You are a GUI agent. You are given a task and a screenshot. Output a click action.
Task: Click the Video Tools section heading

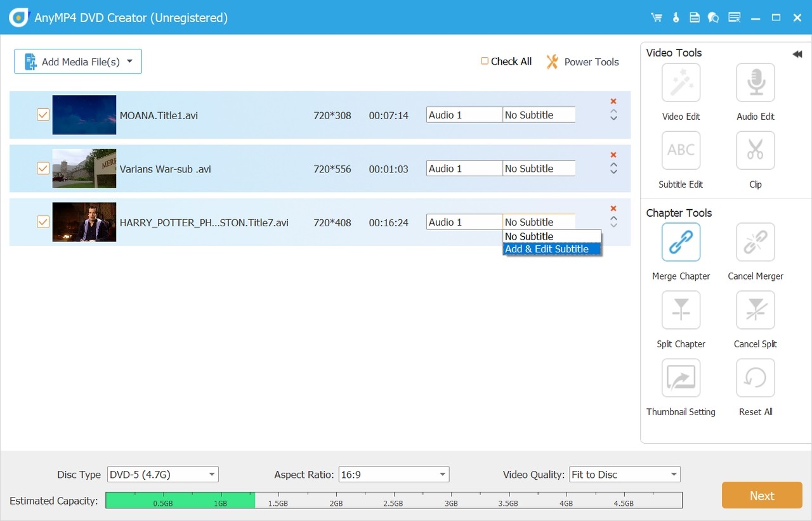pyautogui.click(x=674, y=53)
